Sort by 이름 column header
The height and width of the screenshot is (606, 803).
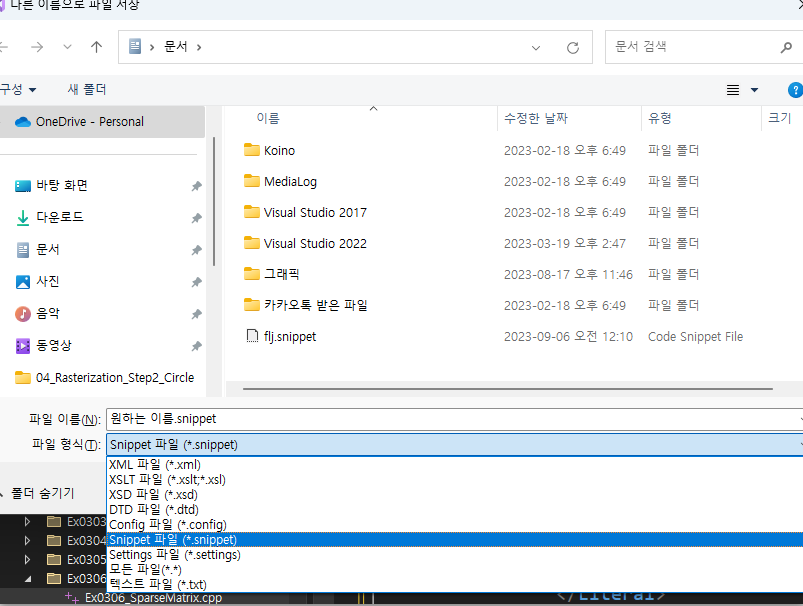pos(268,118)
